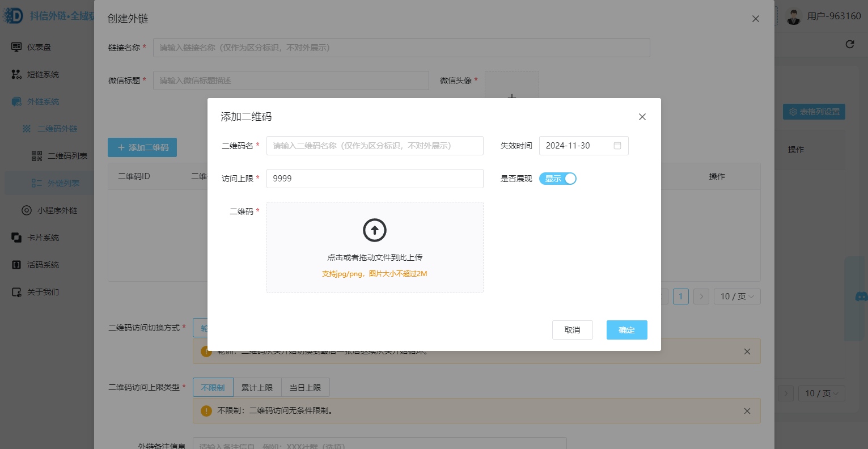
Task: Select 当日上限 access limit option
Action: click(x=305, y=388)
